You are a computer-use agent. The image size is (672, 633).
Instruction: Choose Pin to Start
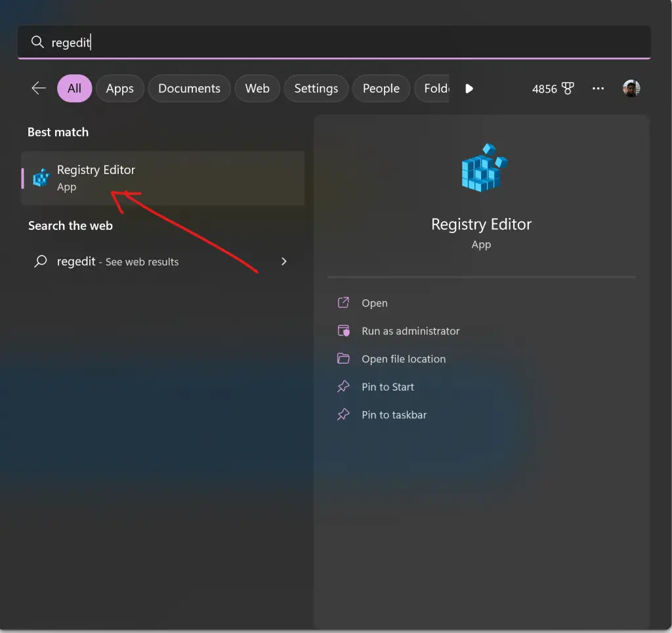click(388, 387)
